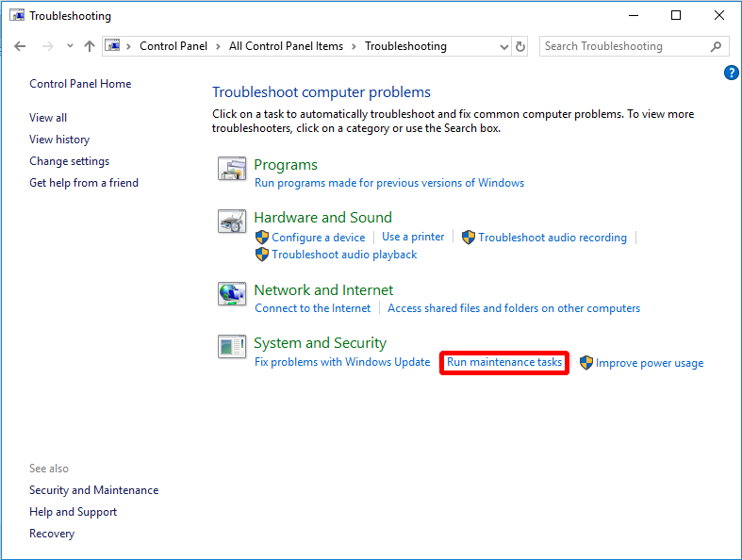Open the address bar history dropdown
This screenshot has width=742, height=560.
(504, 46)
